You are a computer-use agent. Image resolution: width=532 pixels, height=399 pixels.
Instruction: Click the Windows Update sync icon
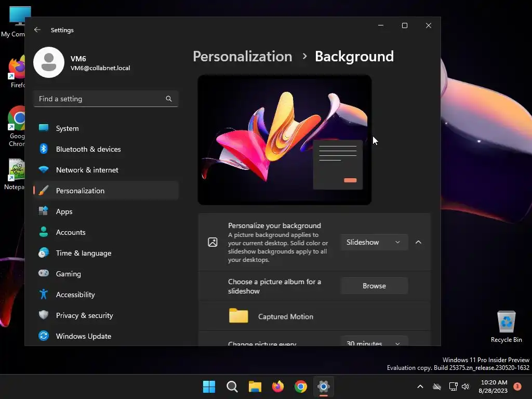pyautogui.click(x=44, y=336)
